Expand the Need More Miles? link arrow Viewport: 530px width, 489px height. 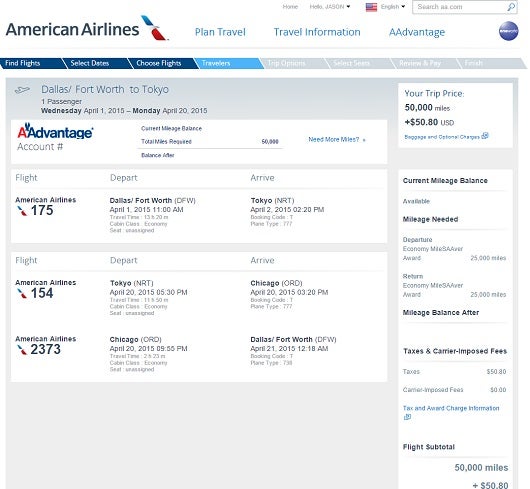pos(364,140)
